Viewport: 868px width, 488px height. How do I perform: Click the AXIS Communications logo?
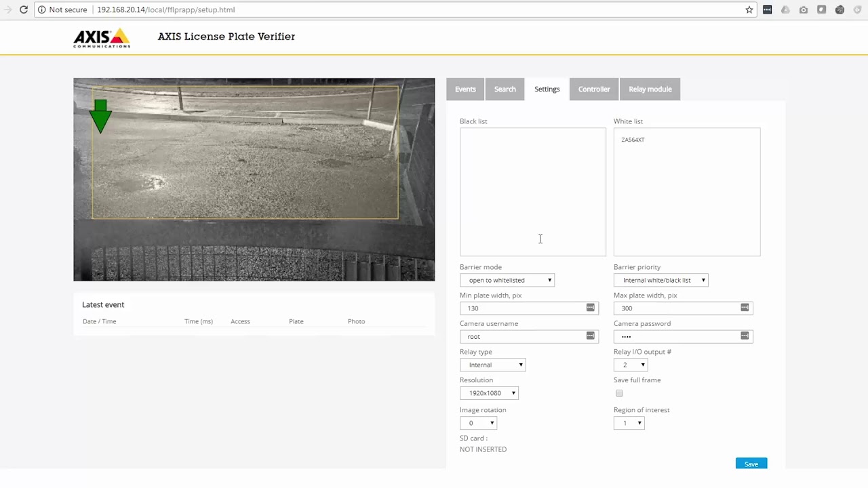(102, 38)
